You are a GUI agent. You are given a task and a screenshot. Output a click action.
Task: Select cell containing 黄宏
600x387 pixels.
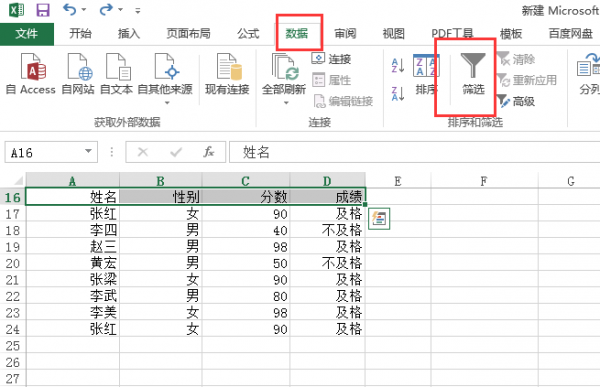pyautogui.click(x=73, y=263)
